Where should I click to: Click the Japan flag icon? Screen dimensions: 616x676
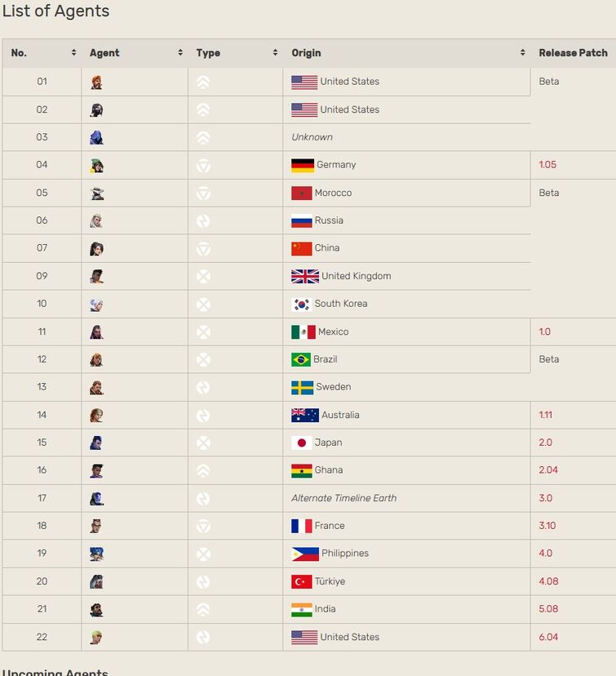[302, 443]
